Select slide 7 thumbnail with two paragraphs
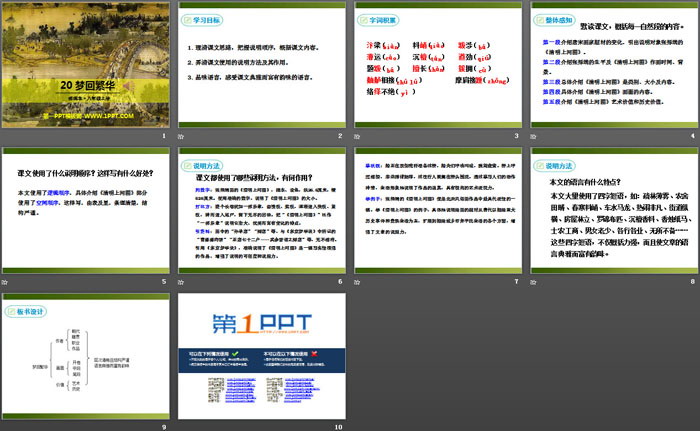The width and height of the screenshot is (700, 431). click(x=438, y=210)
